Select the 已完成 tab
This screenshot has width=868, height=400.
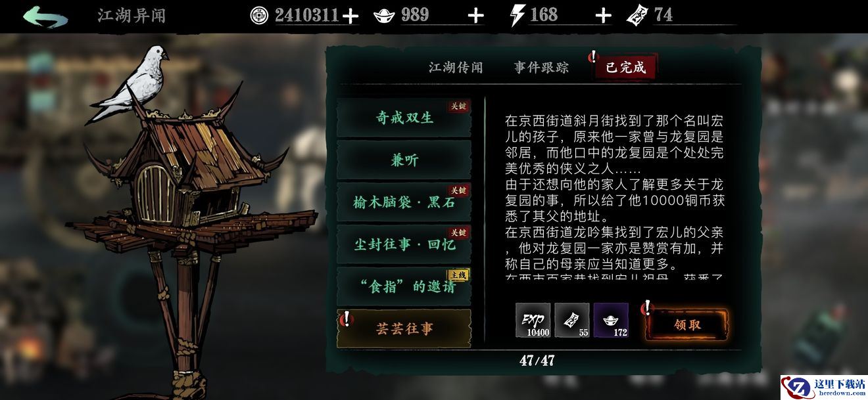point(625,68)
